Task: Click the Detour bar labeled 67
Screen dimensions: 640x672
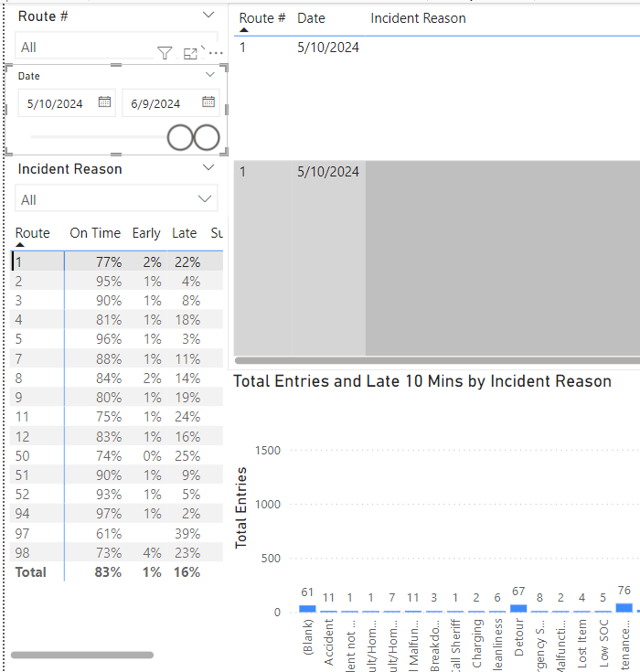Action: 518,608
